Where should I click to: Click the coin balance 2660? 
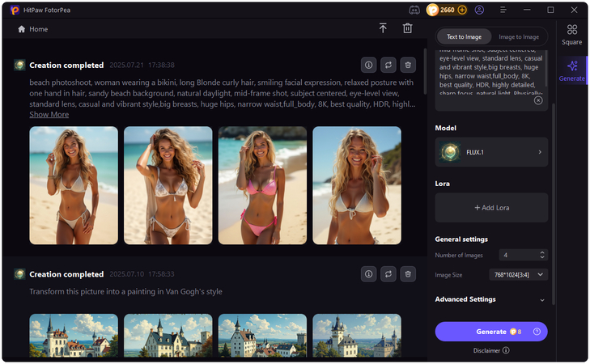[447, 11]
